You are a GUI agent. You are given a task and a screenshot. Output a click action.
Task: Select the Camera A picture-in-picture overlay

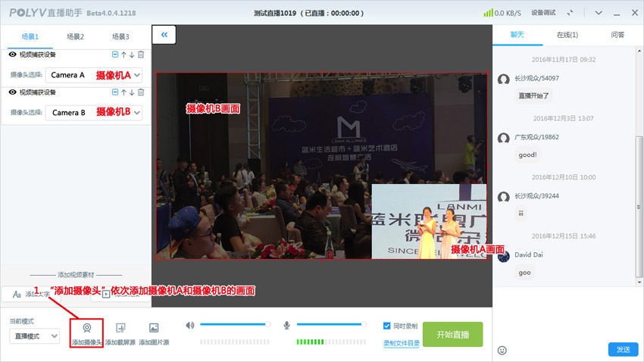429,221
